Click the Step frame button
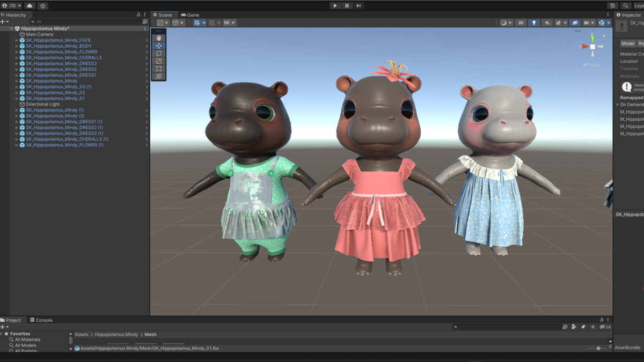Screen dimensions: 644x362 (x=358, y=6)
